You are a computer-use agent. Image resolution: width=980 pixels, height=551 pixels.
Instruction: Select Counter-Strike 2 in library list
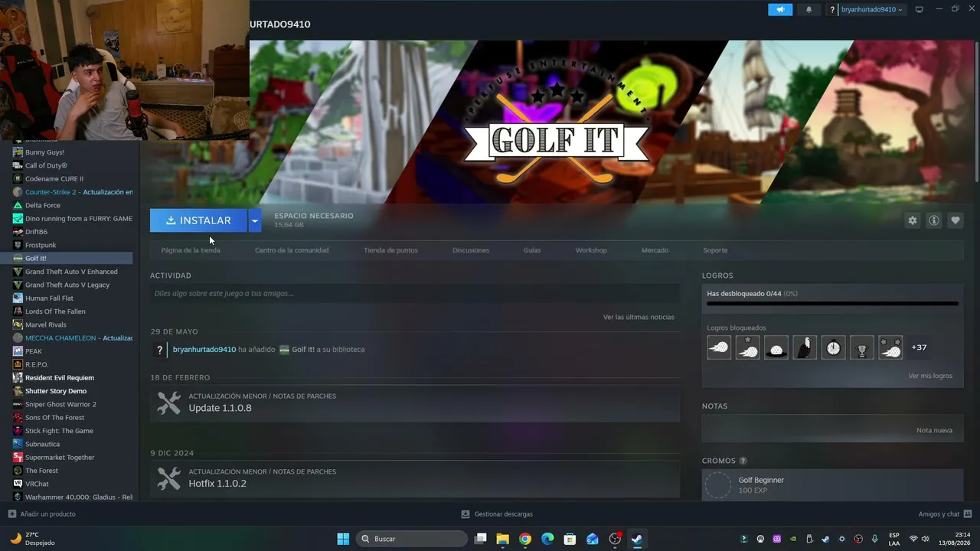click(x=73, y=192)
